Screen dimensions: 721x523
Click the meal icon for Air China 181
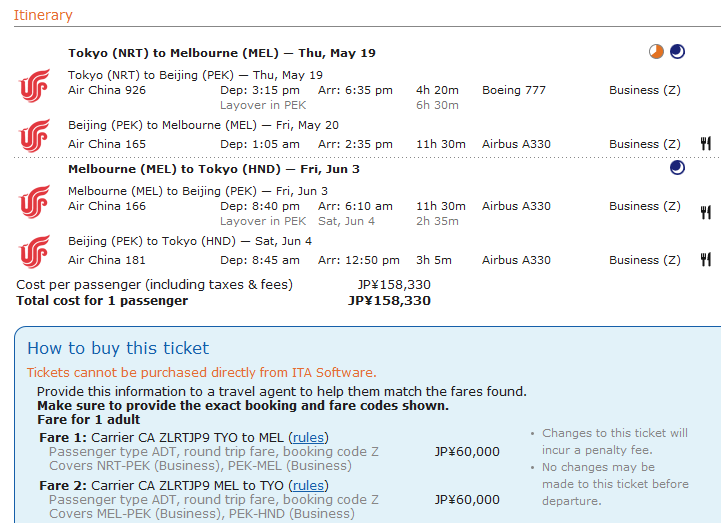click(705, 260)
